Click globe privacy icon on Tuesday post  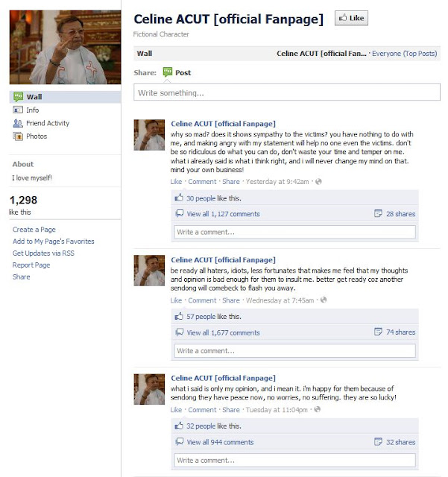(x=317, y=409)
